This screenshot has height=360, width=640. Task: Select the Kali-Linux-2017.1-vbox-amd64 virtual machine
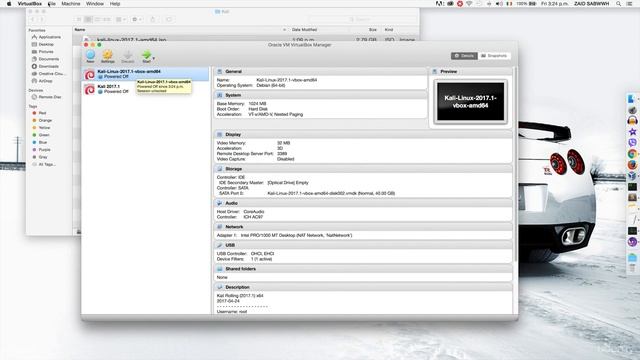point(146,74)
